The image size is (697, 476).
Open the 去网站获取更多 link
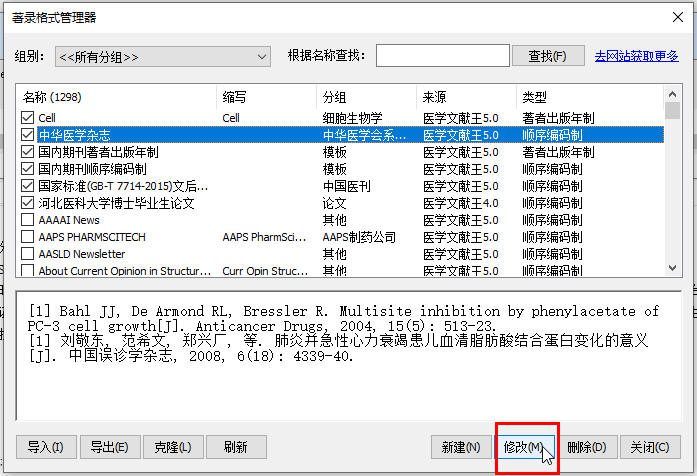point(636,57)
